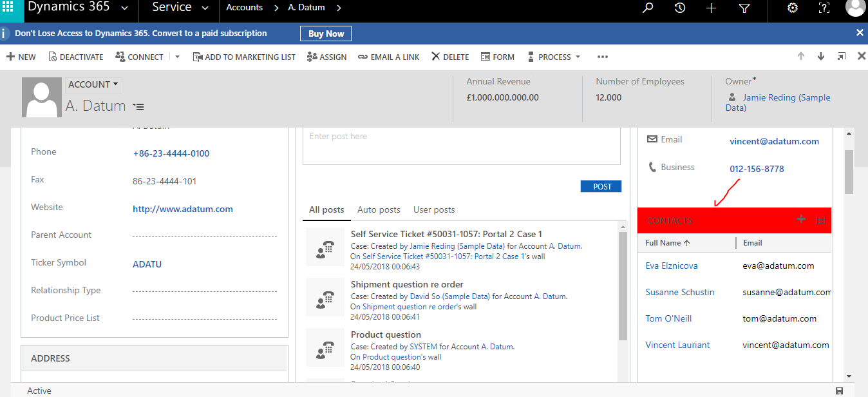The height and width of the screenshot is (397, 868).
Task: Open Advanced Find filter icon
Action: [744, 8]
